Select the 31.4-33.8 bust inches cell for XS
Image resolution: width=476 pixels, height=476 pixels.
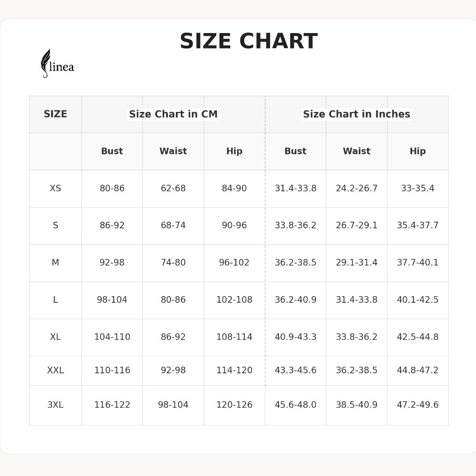[x=295, y=189]
